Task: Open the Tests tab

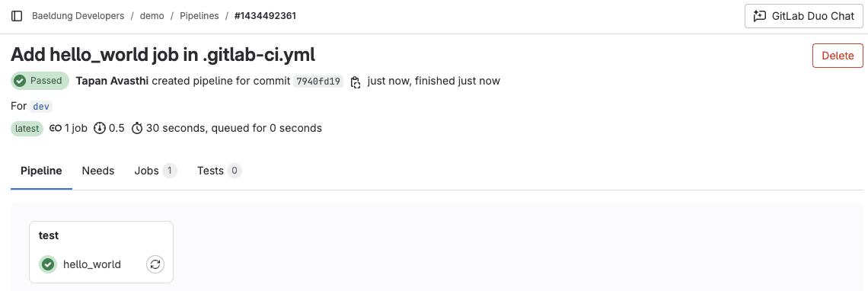Action: click(x=219, y=171)
